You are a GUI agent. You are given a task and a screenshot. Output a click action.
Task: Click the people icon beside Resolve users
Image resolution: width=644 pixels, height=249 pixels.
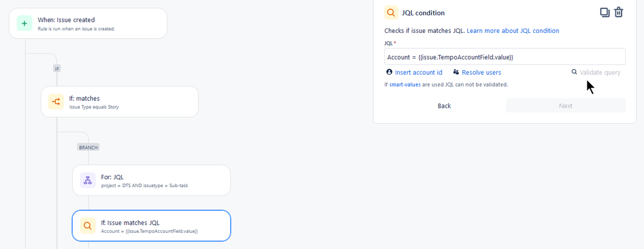coord(456,72)
